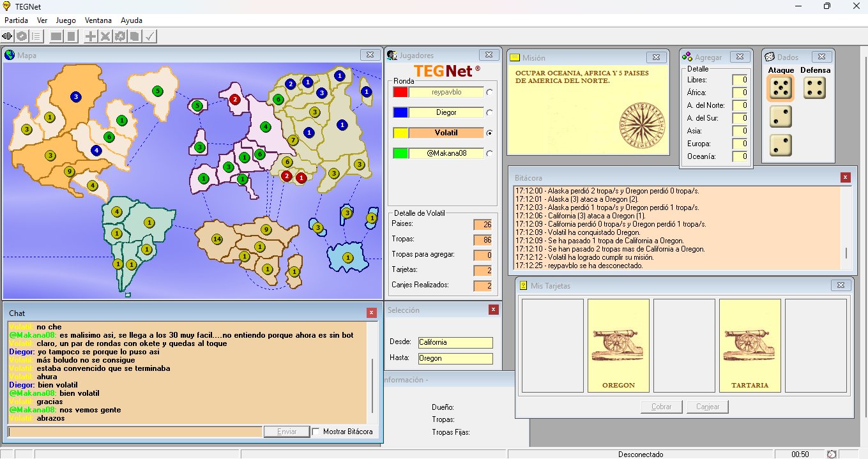Select the highlighted attack die showing five
Image resolution: width=868 pixels, height=459 pixels.
780,89
